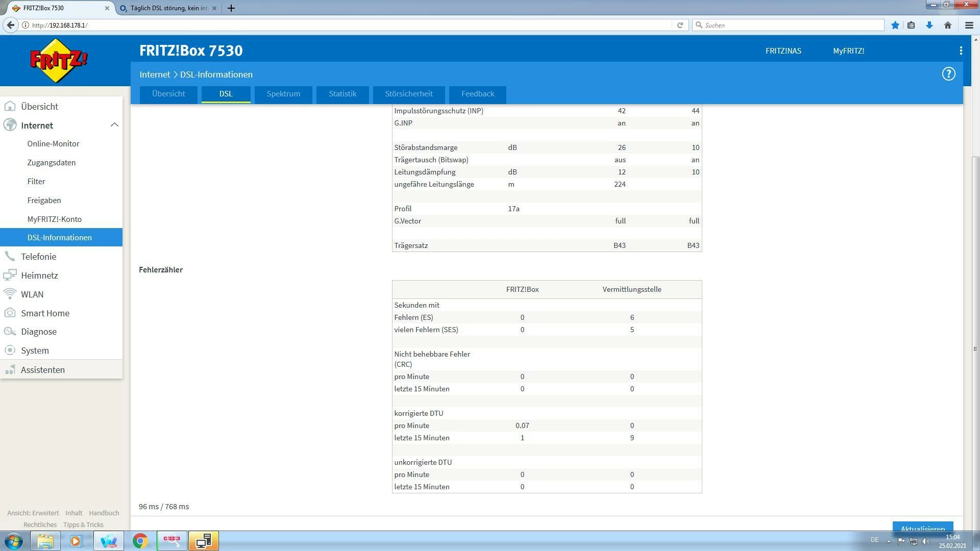The height and width of the screenshot is (551, 980).
Task: Open the Firefox hamburger menu
Action: (969, 25)
